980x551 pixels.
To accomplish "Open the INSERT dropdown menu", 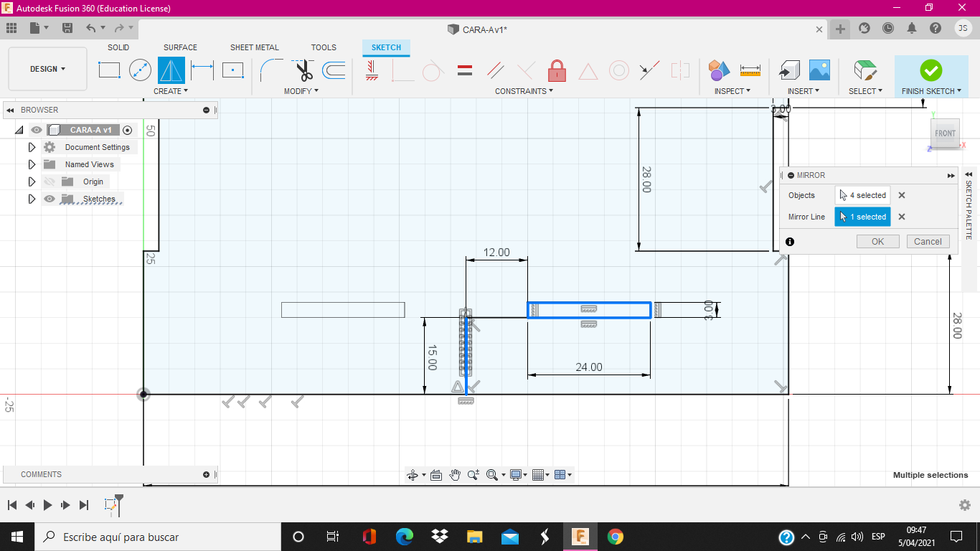I will point(804,91).
